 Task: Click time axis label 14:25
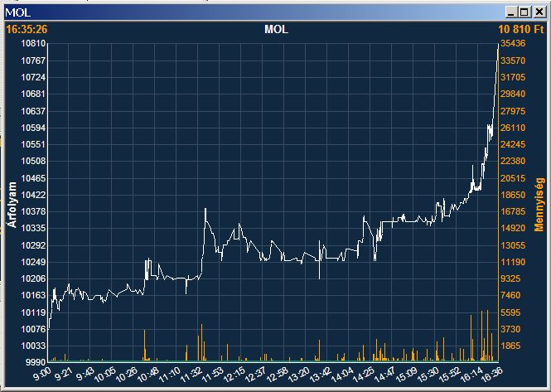tap(364, 374)
